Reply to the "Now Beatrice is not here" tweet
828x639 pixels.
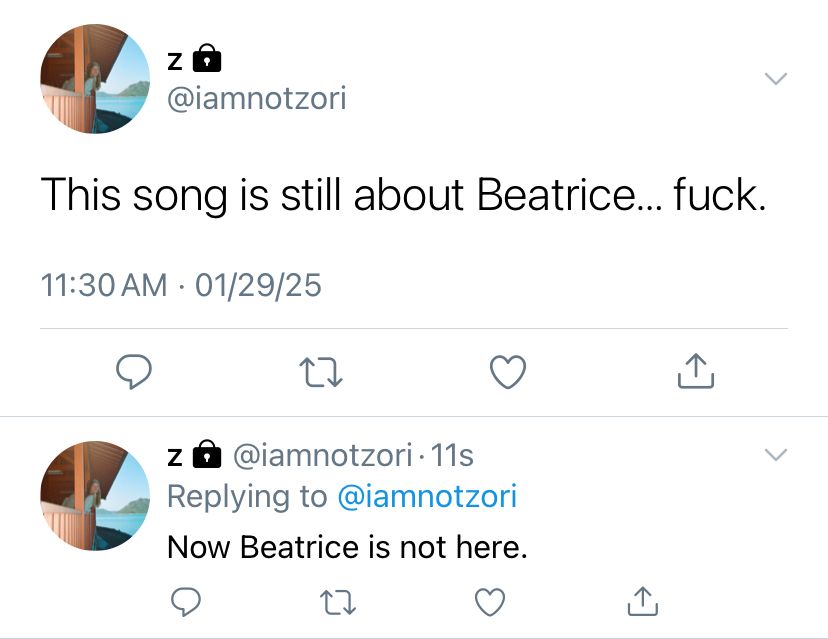click(x=184, y=602)
